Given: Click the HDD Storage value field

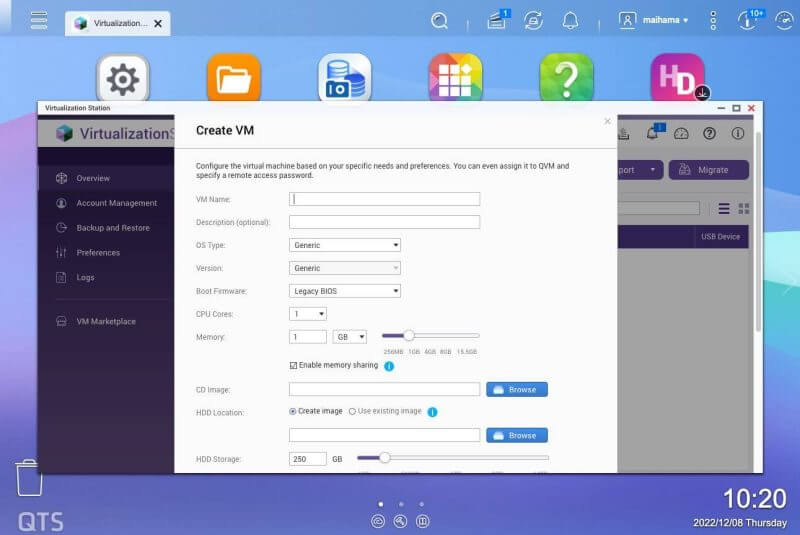Looking at the screenshot, I should click(x=308, y=459).
